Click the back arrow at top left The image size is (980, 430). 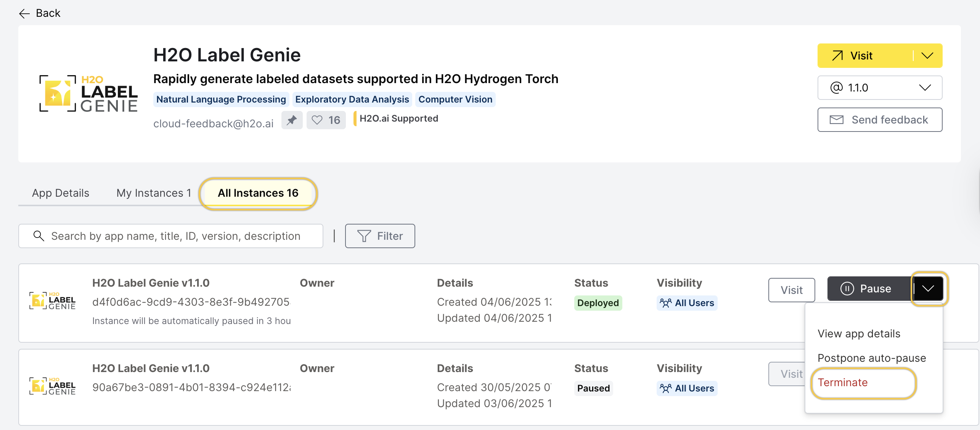coord(24,13)
